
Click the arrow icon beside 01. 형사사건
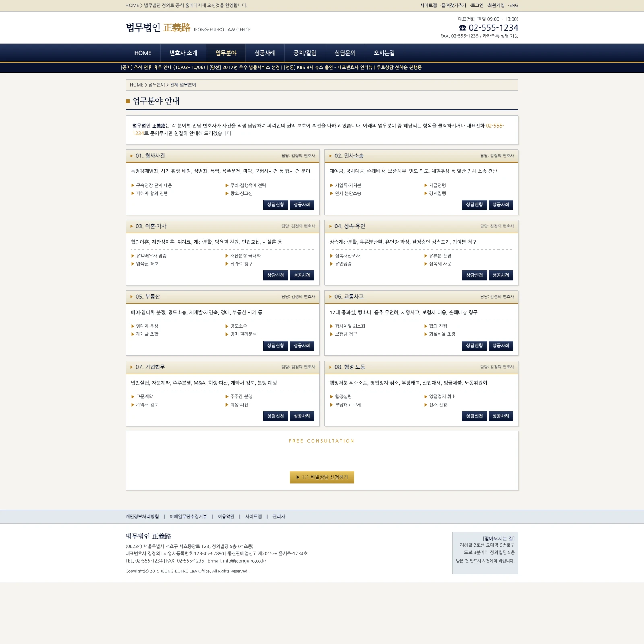click(132, 156)
